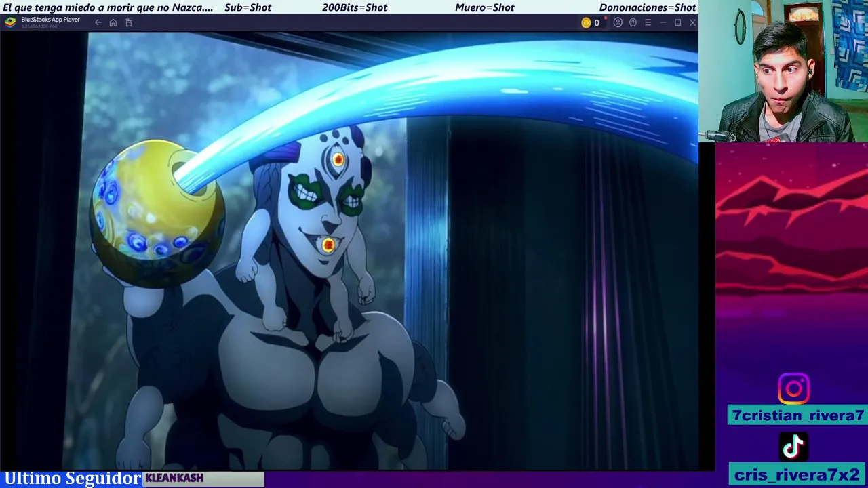
Task: Click the 7cristian_rivera7 Instagram handle
Action: tap(797, 415)
